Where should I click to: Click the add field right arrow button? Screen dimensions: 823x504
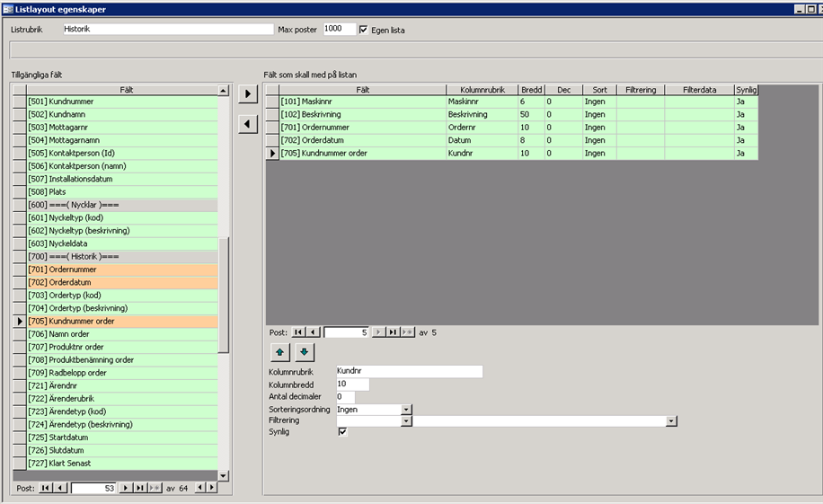pos(248,93)
